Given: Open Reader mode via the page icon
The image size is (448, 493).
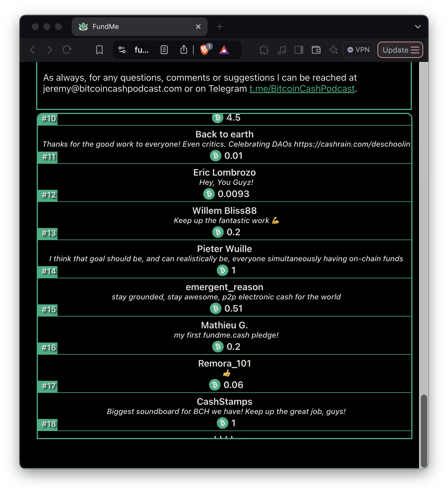Looking at the screenshot, I should tap(164, 50).
